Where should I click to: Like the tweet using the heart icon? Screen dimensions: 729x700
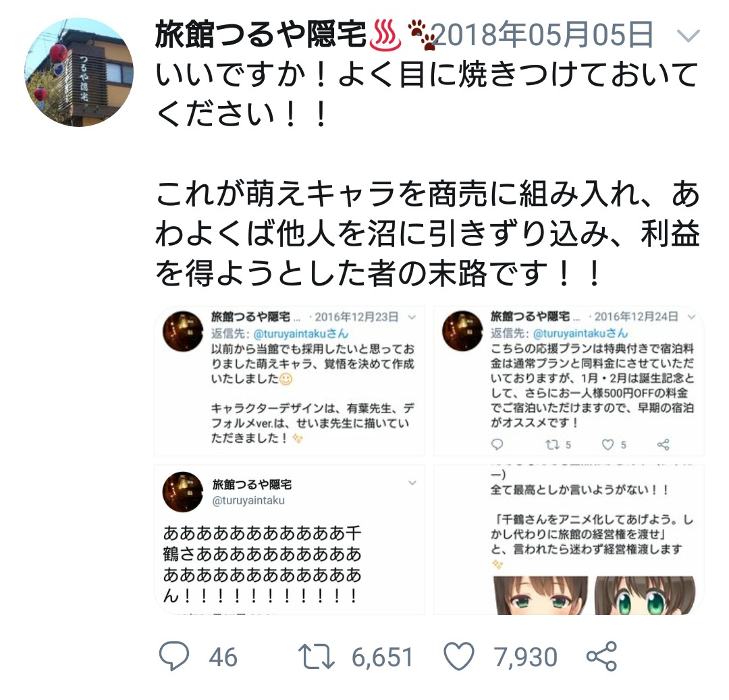tap(459, 656)
